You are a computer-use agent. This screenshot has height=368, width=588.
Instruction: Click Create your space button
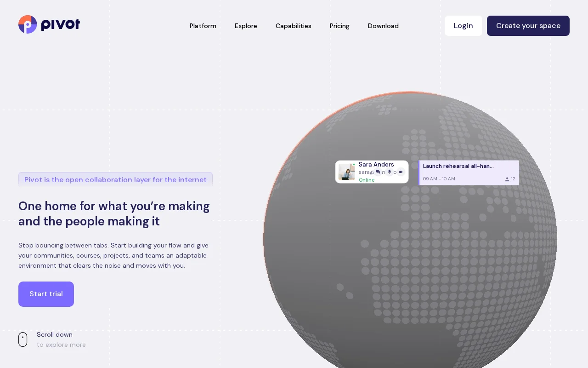click(x=528, y=26)
